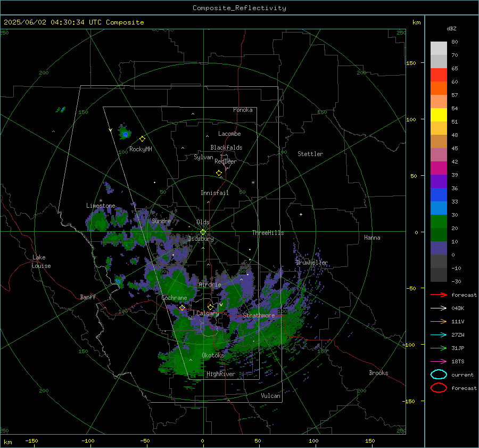Click the Composite_Reflectivity title text
Image resolution: width=479 pixels, height=448 pixels.
pos(240,8)
